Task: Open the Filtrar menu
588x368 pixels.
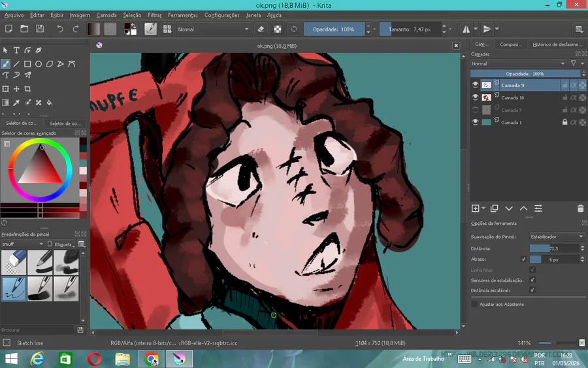Action: tap(154, 15)
